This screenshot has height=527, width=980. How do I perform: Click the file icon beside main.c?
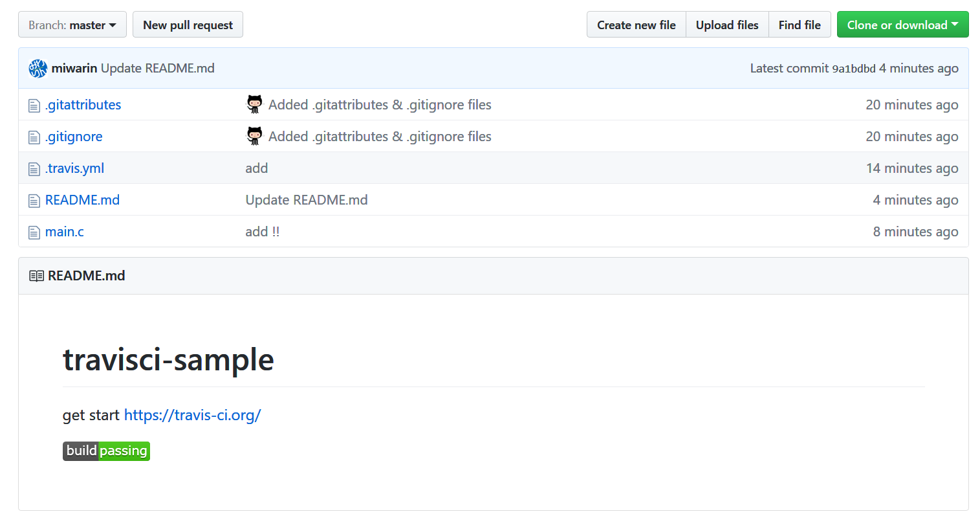pyautogui.click(x=34, y=232)
